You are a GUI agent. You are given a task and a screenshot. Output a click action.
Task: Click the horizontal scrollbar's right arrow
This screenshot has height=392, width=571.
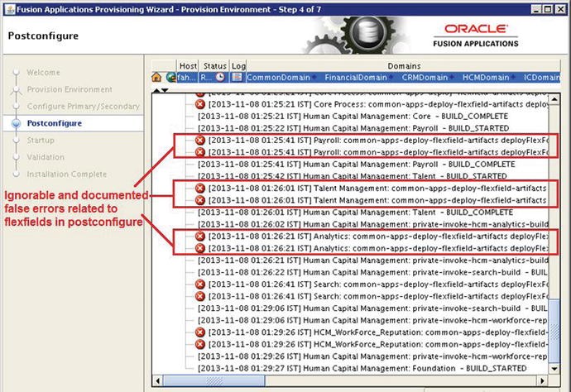[543, 380]
